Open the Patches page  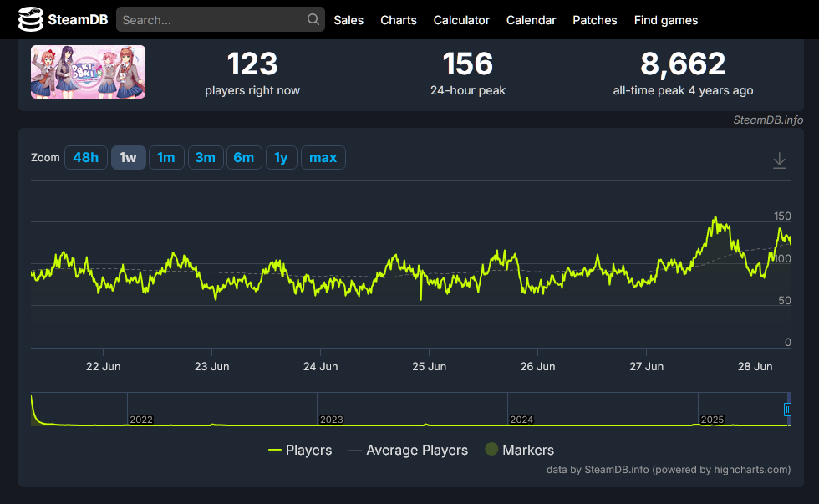(595, 20)
